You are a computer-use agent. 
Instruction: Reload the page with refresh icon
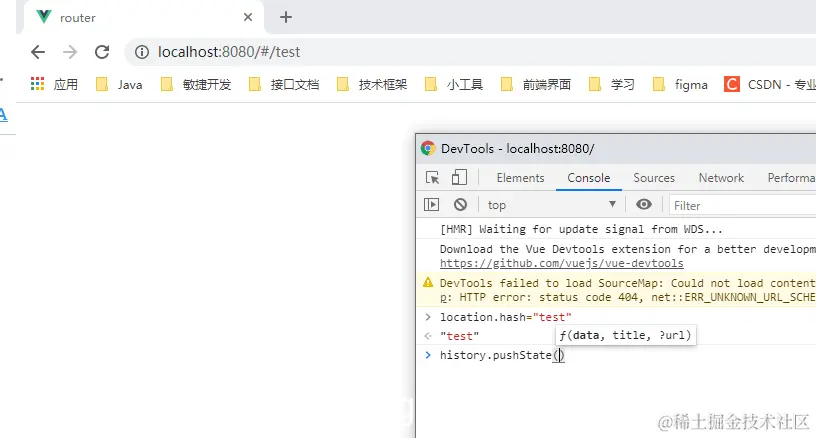pyautogui.click(x=102, y=52)
